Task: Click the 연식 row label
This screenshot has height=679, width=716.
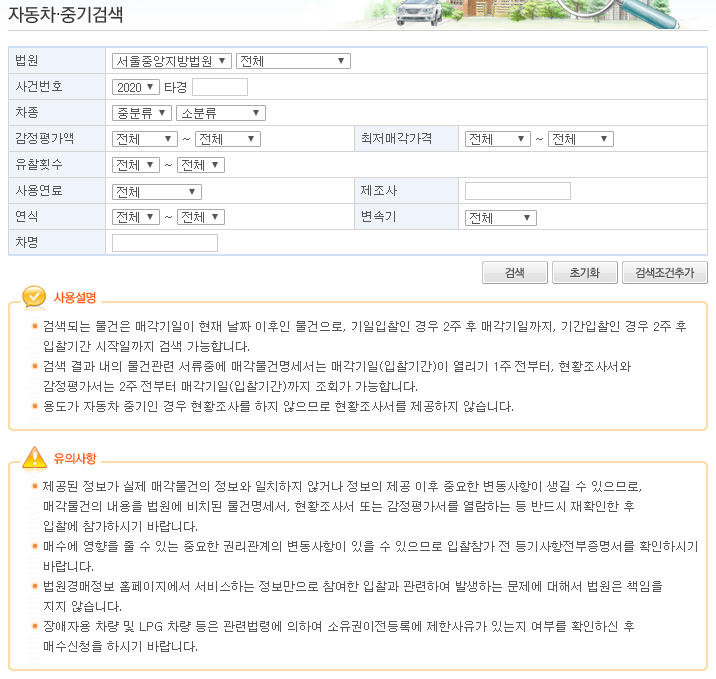Action: click(x=26, y=216)
